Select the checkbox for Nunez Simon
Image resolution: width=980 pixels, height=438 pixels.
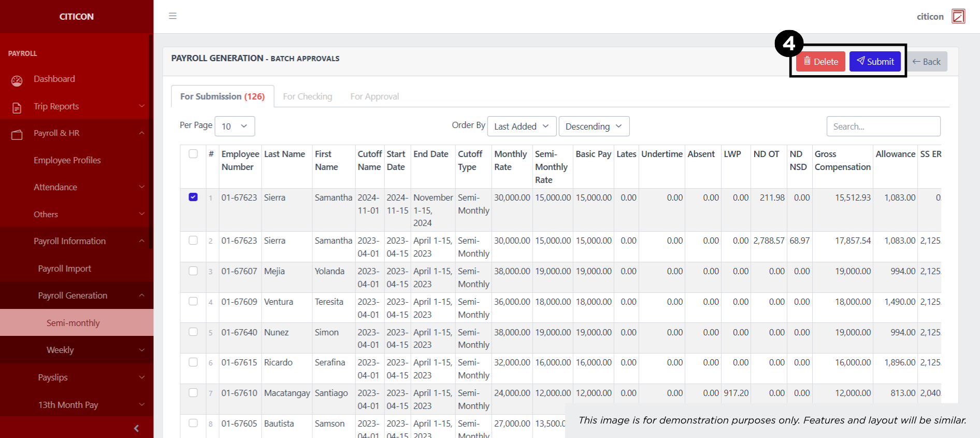point(193,332)
